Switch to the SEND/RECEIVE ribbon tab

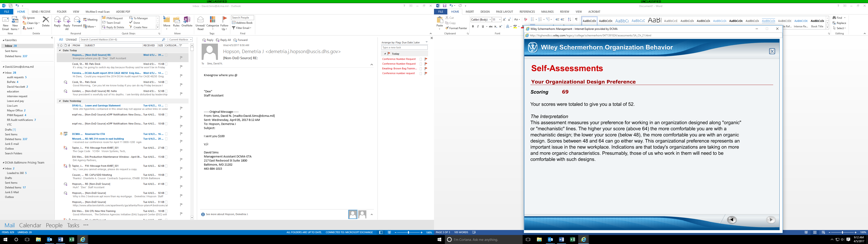click(41, 11)
